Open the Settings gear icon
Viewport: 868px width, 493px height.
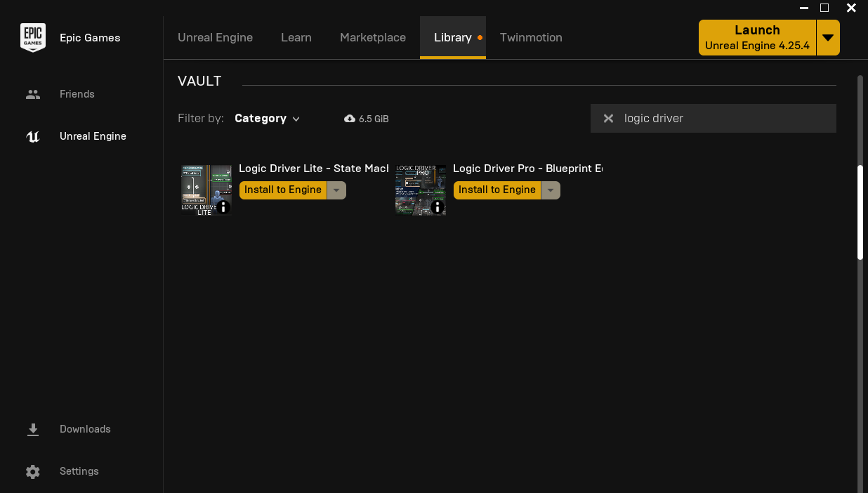click(33, 471)
